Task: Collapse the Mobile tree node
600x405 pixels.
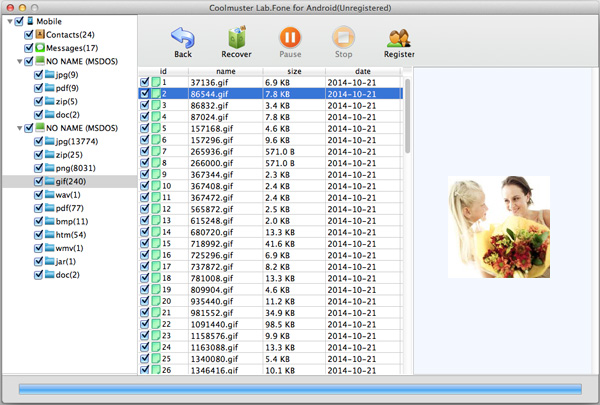Action: [x=10, y=21]
